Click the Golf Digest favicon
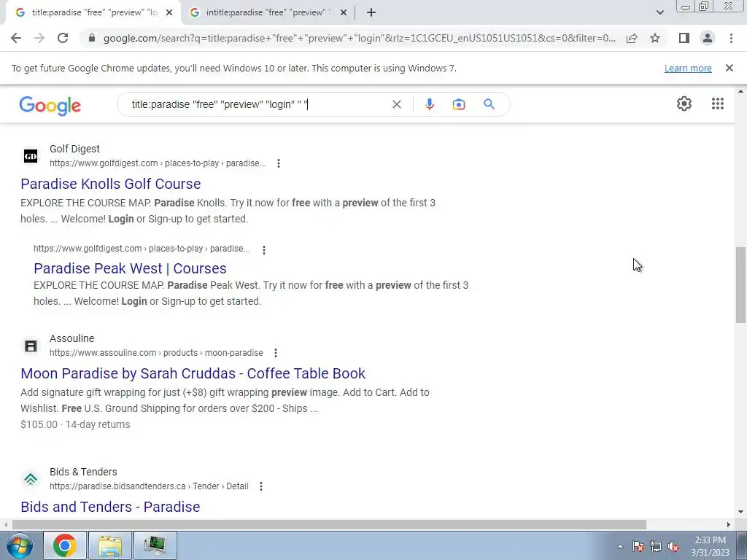 coord(31,156)
